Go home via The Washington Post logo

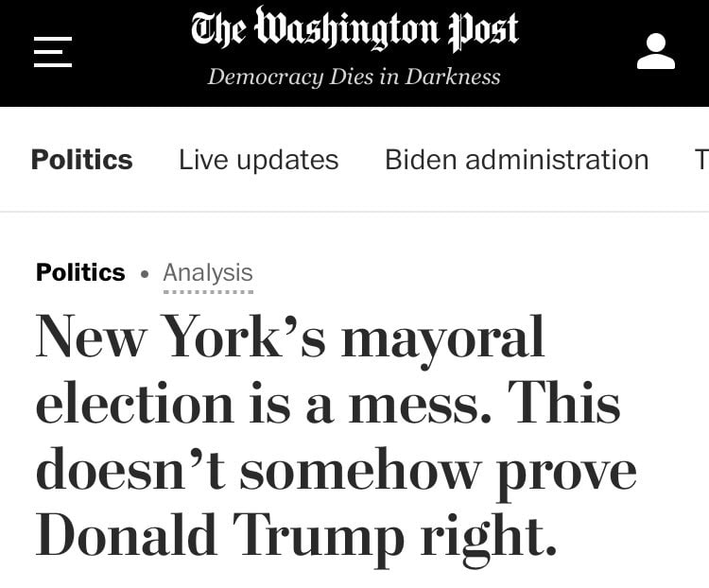[354, 28]
